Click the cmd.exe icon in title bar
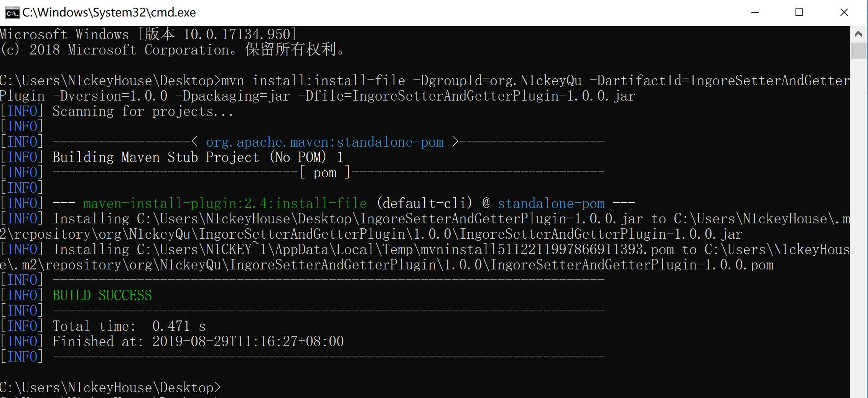This screenshot has width=868, height=398. tap(12, 13)
